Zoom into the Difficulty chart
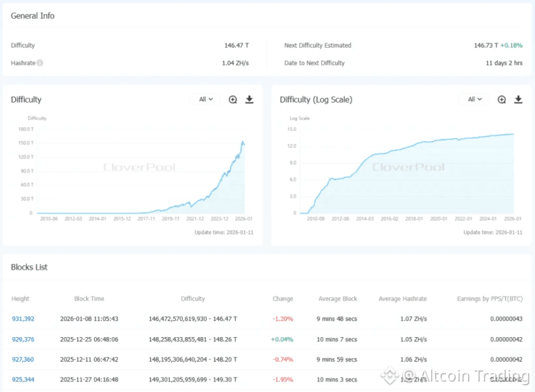535x392 pixels. [x=233, y=99]
